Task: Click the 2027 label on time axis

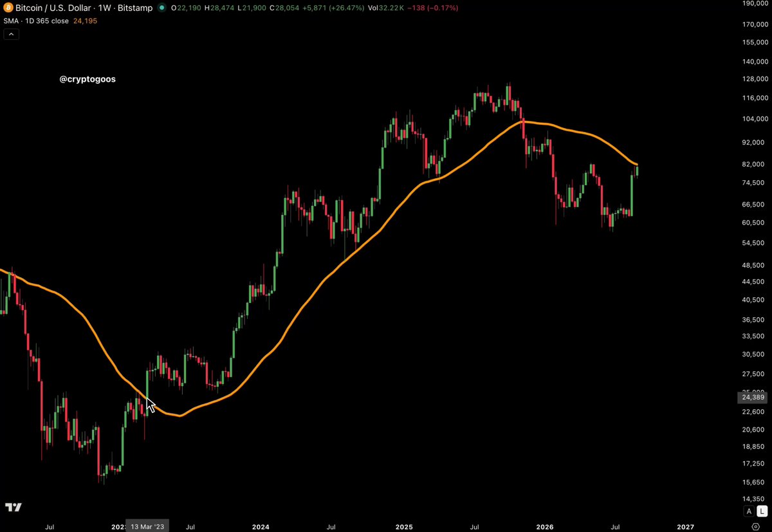Action: coord(686,526)
